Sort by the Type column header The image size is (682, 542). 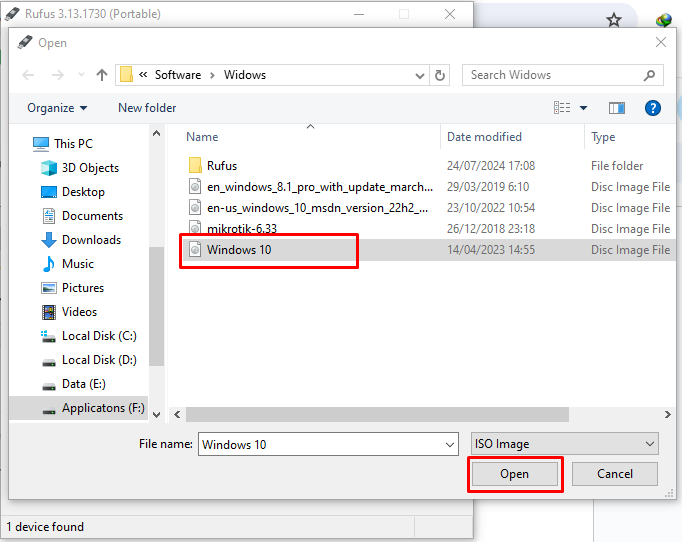[603, 137]
